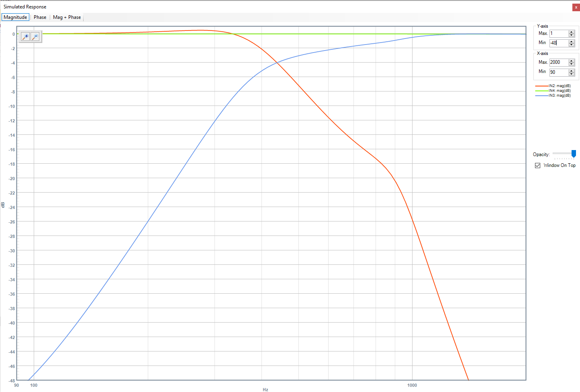Click the 100 Hz axis label

click(34, 385)
